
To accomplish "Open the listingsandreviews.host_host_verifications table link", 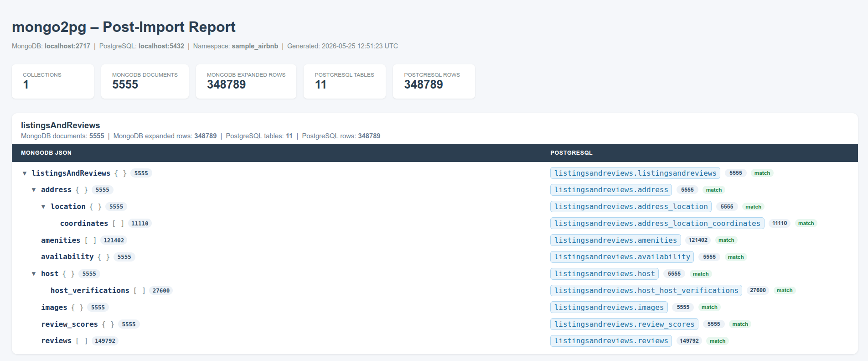I will (x=646, y=291).
